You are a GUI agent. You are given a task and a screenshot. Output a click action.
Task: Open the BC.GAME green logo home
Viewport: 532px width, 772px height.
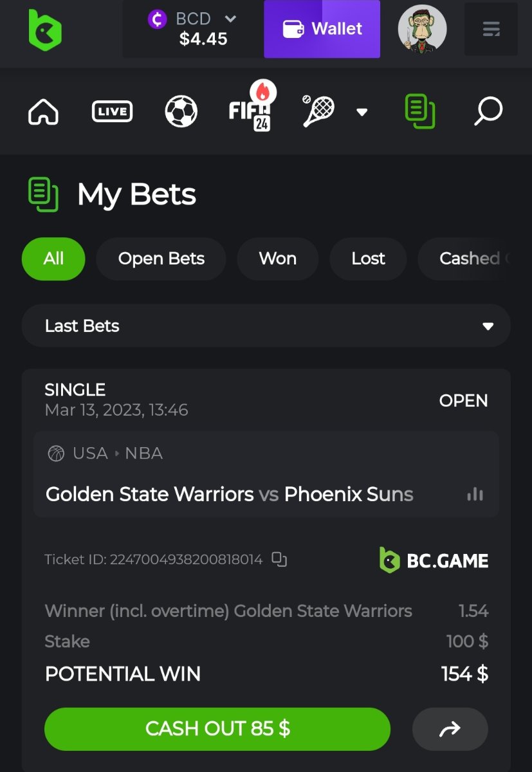(x=45, y=30)
